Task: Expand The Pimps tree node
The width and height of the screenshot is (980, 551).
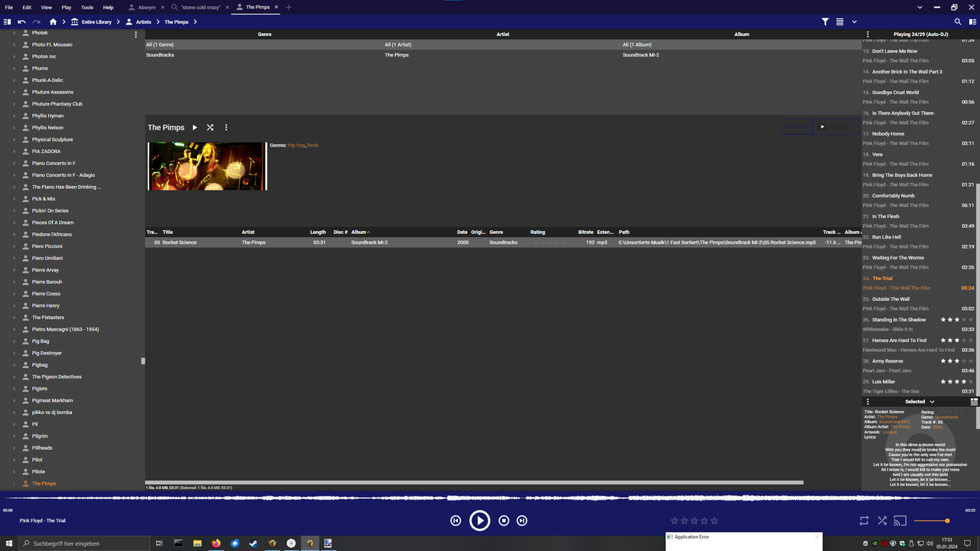Action: click(x=14, y=484)
